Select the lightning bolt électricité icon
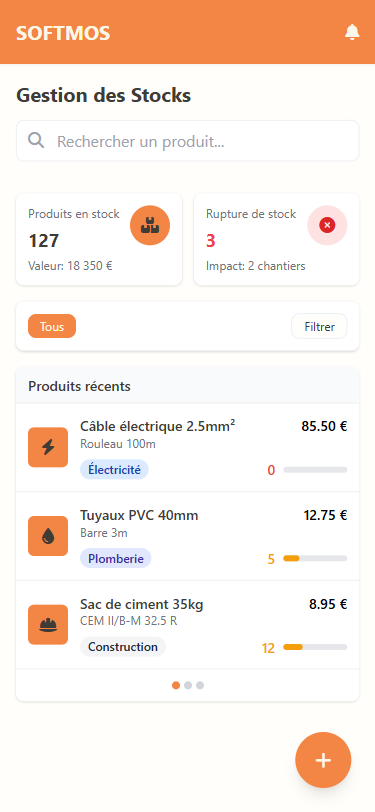This screenshot has height=812, width=375. pos(48,447)
